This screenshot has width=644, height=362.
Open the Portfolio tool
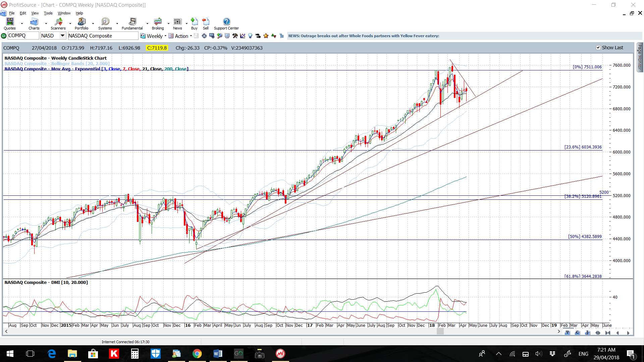point(82,24)
